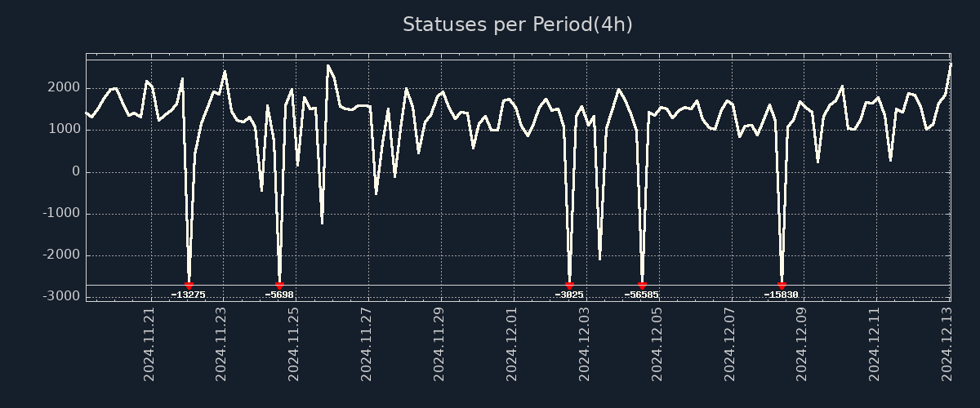Click the 2024.12.13 x-axis date label
Image resolution: width=980 pixels, height=408 pixels.
click(947, 344)
